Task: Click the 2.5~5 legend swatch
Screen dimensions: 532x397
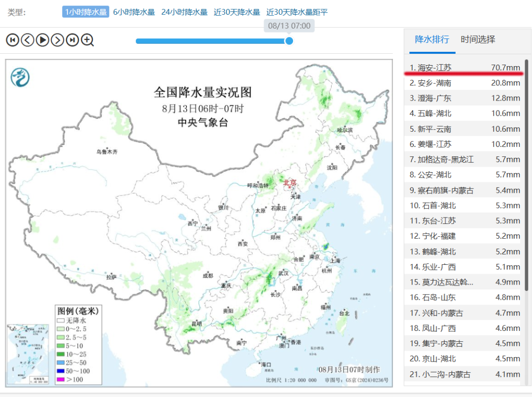Action: (61, 337)
